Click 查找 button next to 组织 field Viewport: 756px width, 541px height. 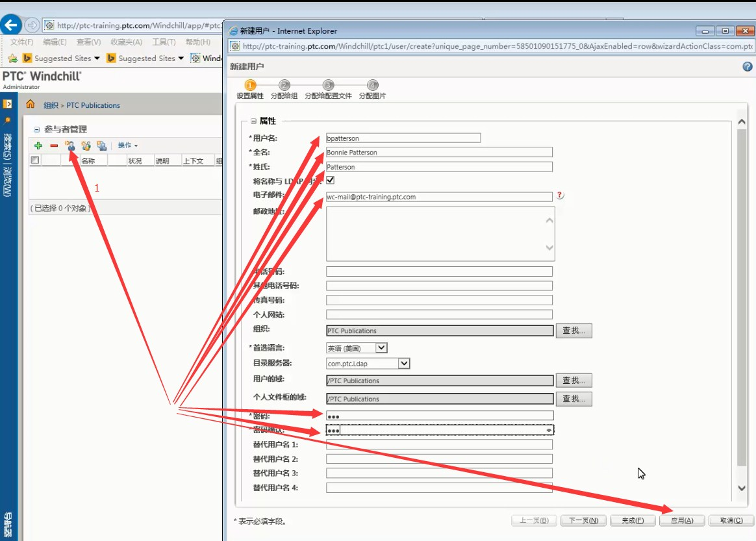(573, 331)
